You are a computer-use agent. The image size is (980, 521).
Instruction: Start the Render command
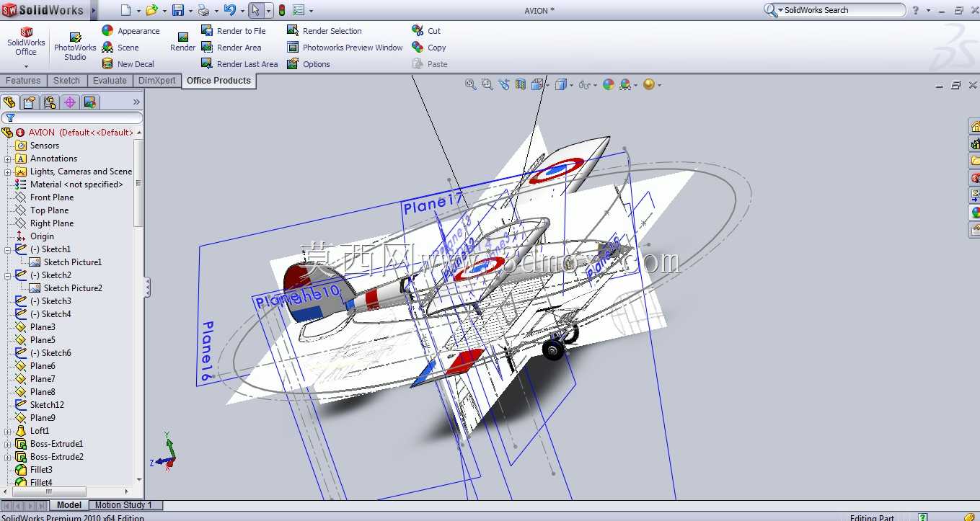182,42
